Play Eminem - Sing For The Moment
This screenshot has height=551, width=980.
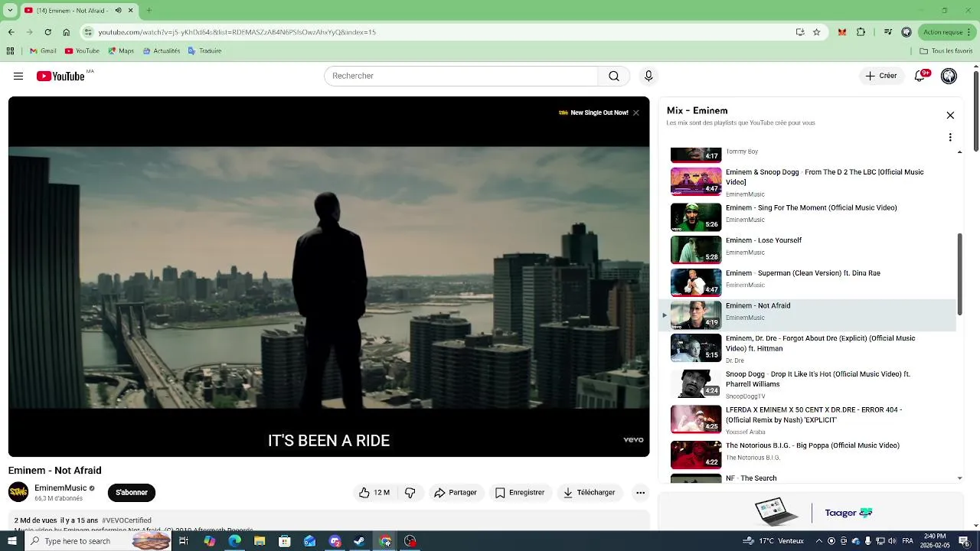808,217
